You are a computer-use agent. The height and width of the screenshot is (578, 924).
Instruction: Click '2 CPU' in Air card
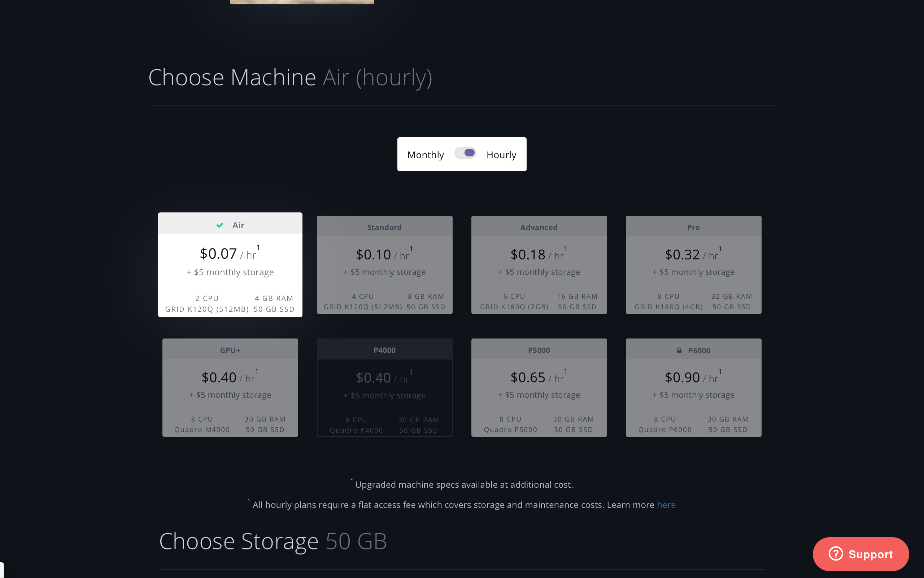[x=207, y=298]
